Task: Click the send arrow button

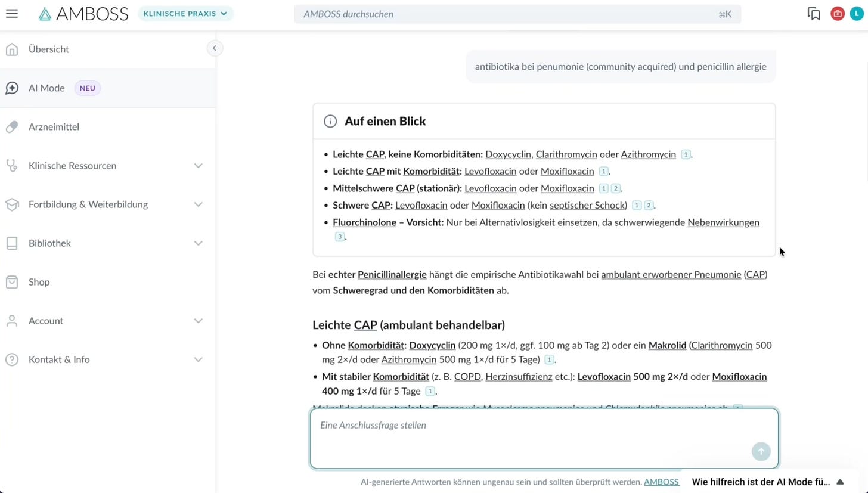Action: [x=761, y=451]
